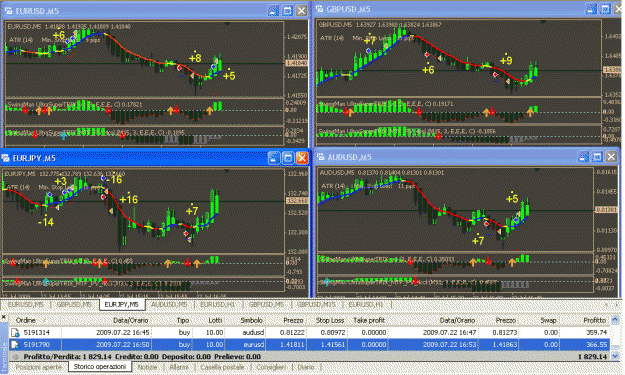Open EURUSD,M5 chart window system menu icon
The width and height of the screenshot is (625, 375).
[x=8, y=11]
